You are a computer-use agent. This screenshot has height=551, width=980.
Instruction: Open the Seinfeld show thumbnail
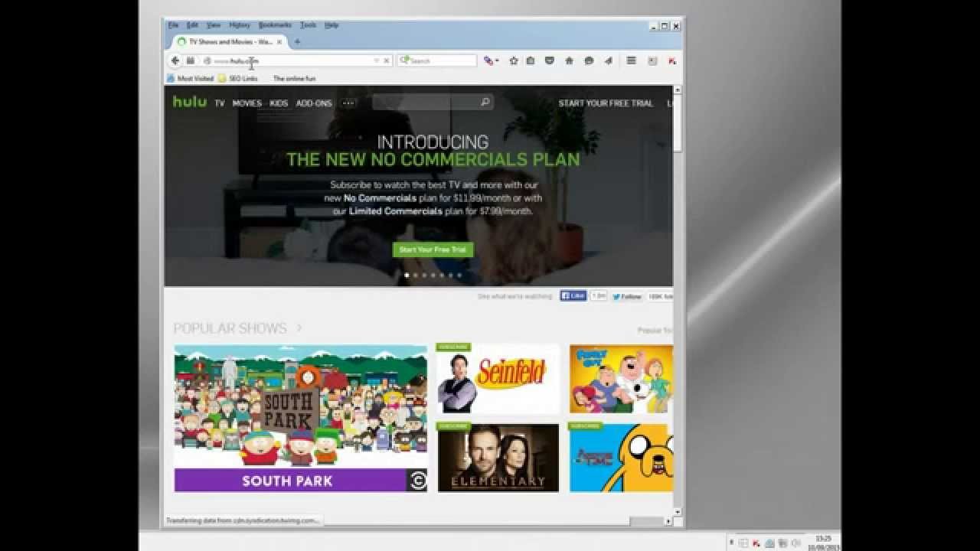[x=498, y=378]
